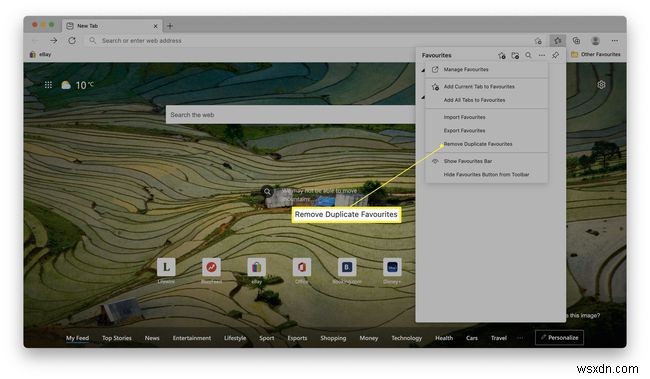Choose Export Favourites
650x379 pixels.
click(x=487, y=130)
